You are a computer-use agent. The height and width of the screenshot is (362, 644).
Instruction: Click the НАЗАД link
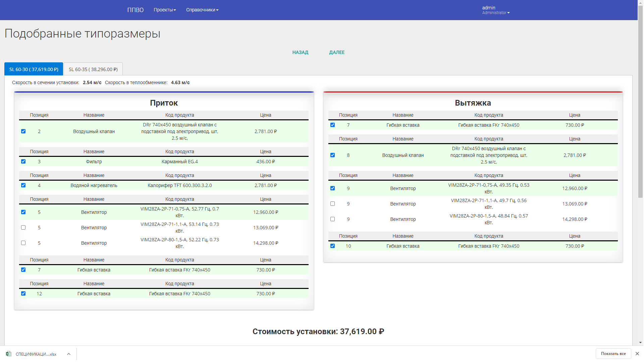[300, 52]
